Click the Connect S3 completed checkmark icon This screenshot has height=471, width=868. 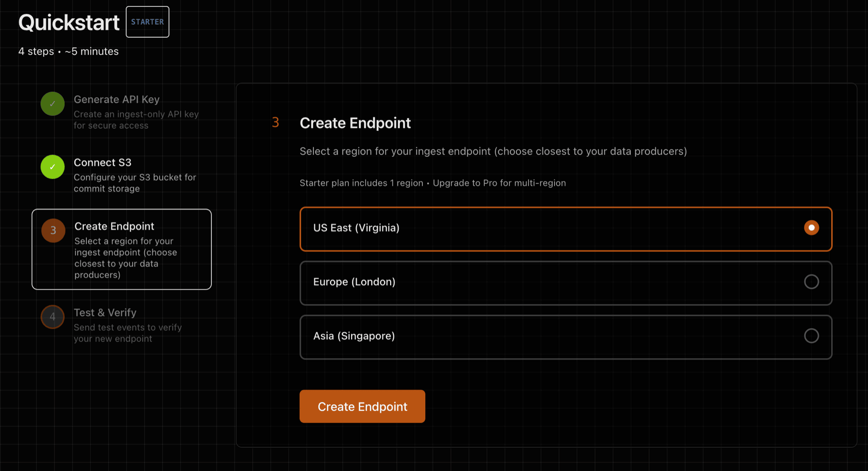[52, 166]
